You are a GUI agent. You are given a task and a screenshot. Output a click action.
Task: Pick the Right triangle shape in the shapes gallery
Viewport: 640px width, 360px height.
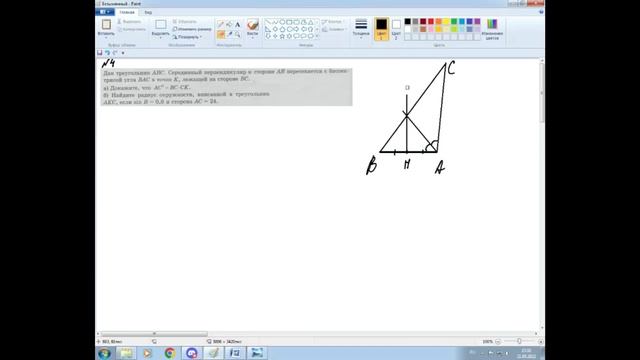pos(268,29)
